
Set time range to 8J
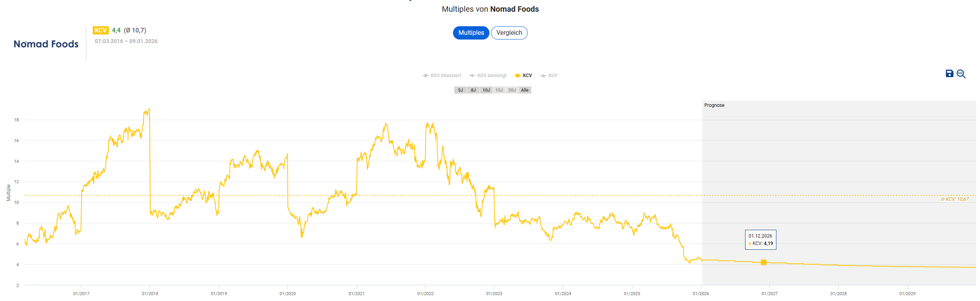pos(473,90)
